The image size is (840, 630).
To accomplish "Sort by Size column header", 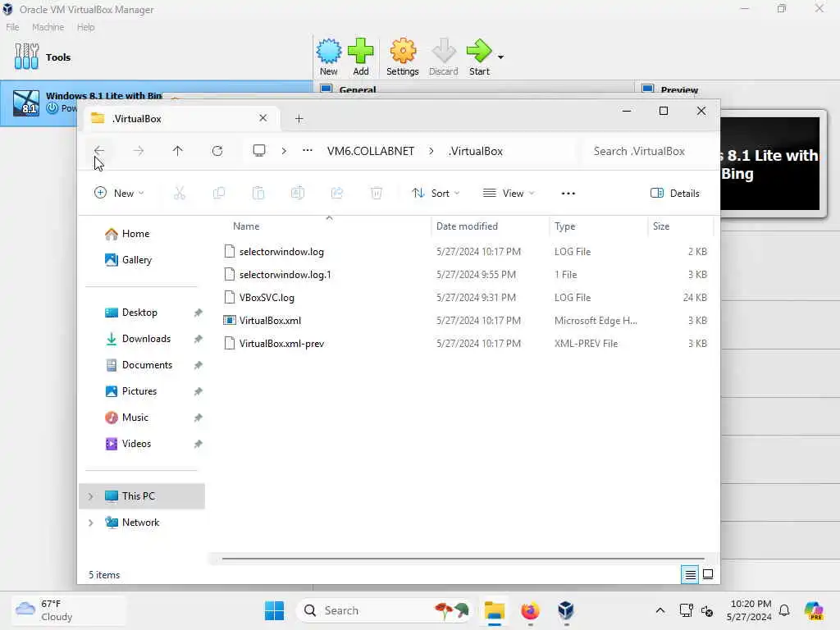I will [661, 226].
